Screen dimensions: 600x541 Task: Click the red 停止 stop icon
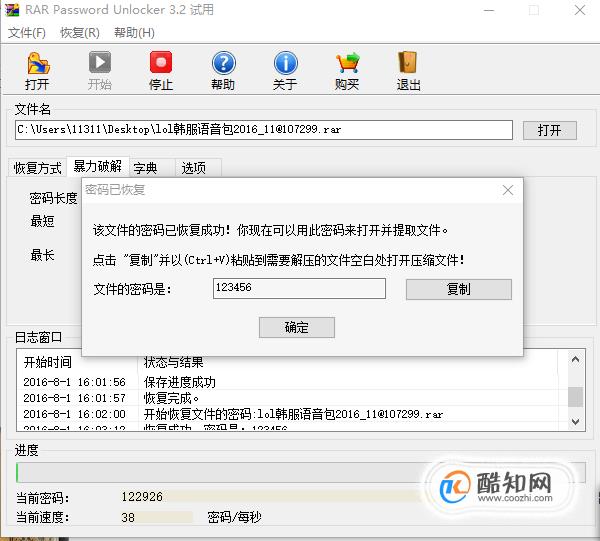tap(161, 62)
